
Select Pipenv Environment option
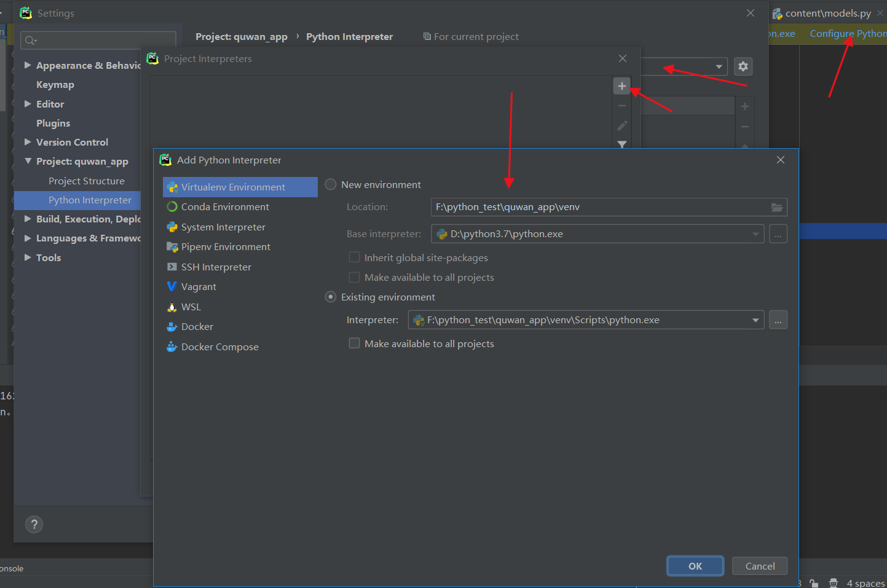point(226,246)
